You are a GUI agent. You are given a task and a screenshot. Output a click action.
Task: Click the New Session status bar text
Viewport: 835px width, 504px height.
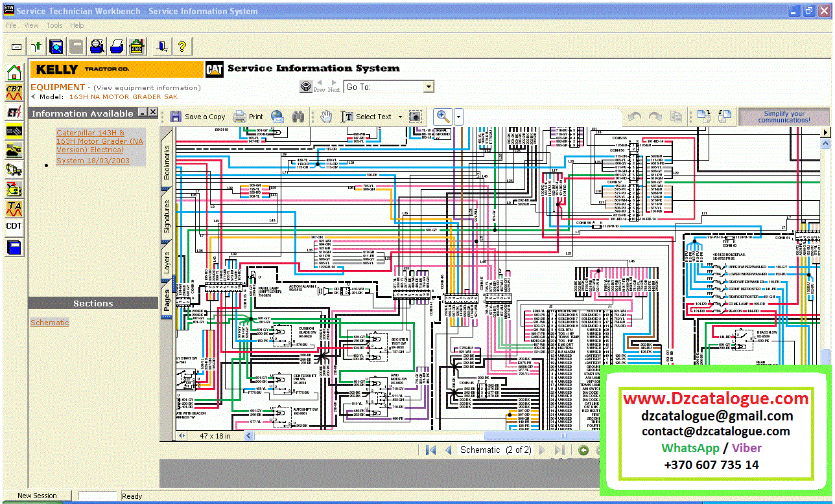(37, 496)
